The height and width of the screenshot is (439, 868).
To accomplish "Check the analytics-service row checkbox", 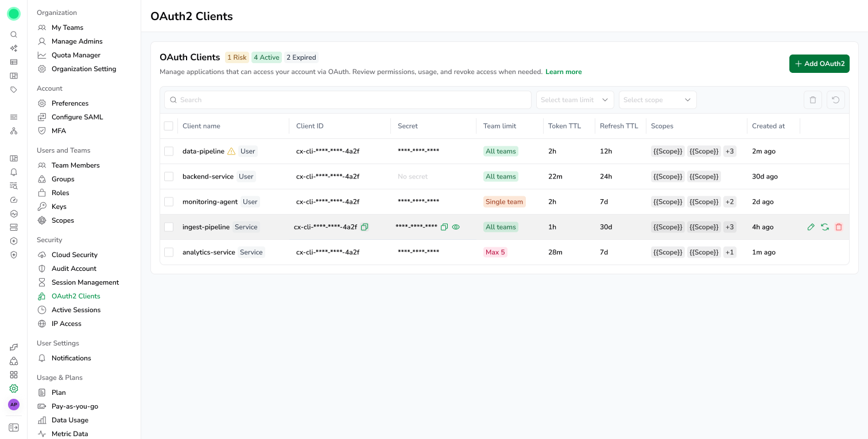I will click(x=169, y=252).
